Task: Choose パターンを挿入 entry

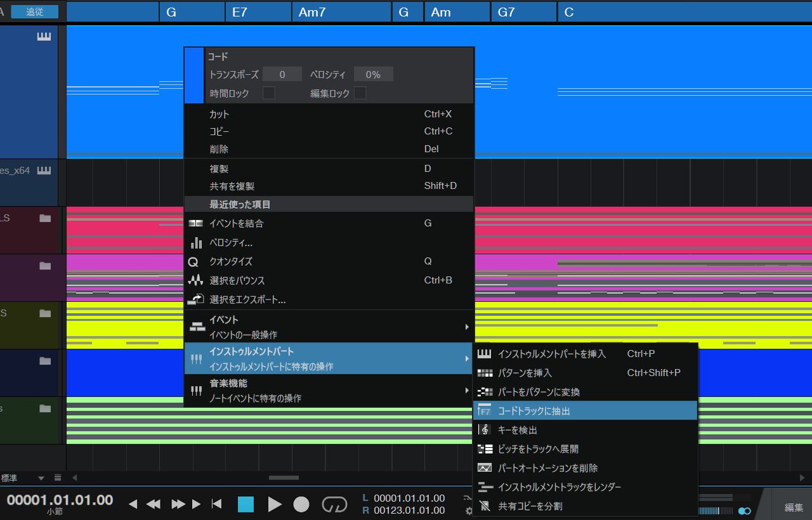Action: coord(585,373)
